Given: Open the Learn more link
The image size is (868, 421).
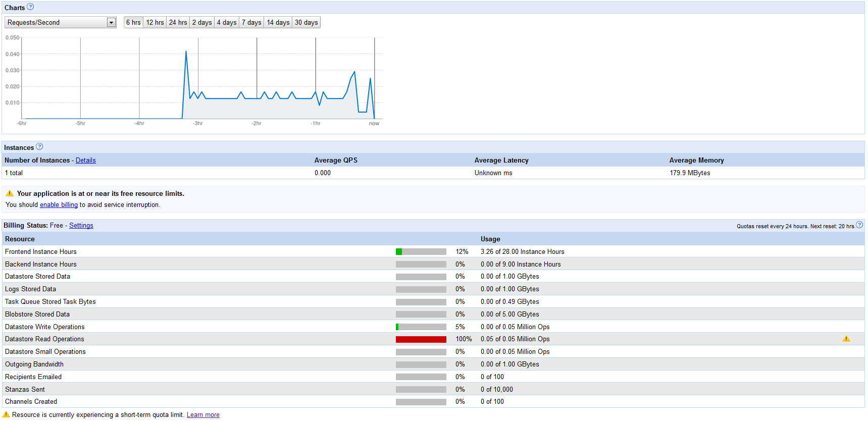Looking at the screenshot, I should pos(203,415).
